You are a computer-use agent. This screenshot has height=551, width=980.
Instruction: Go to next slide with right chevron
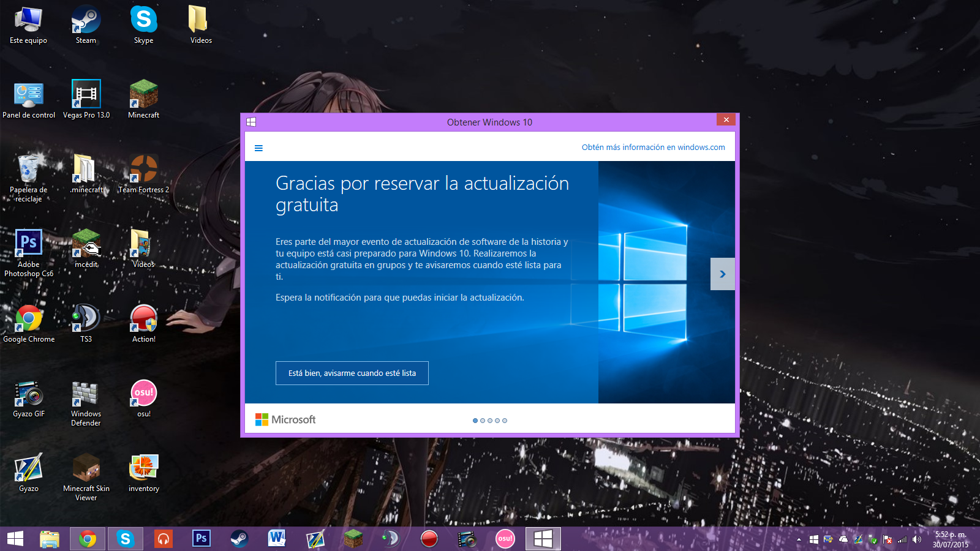coord(722,274)
